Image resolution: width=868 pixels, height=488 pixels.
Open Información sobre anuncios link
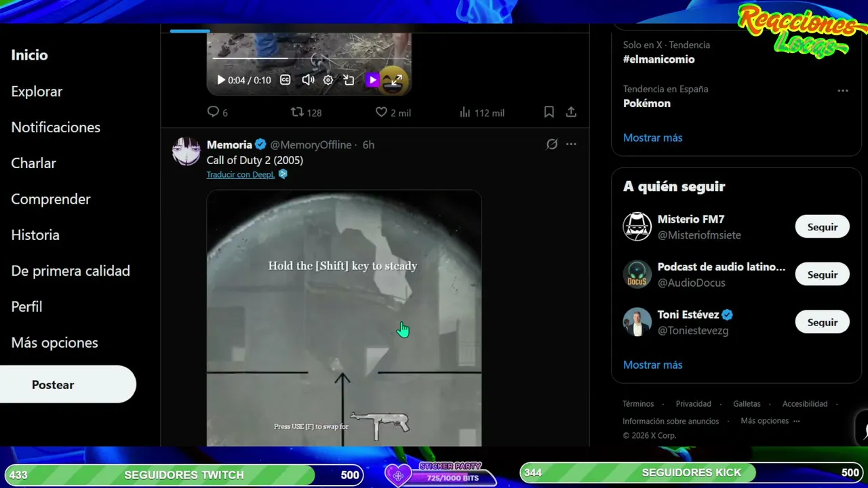[x=671, y=421]
